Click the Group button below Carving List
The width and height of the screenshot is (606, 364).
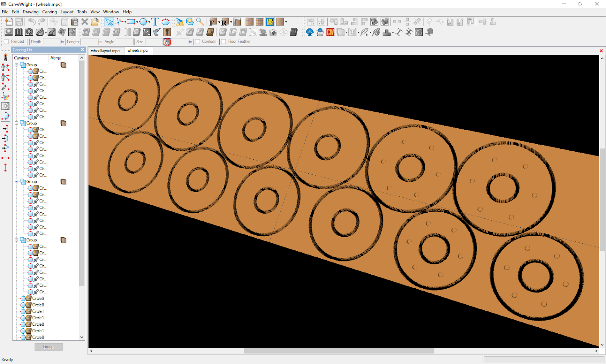pyautogui.click(x=48, y=347)
